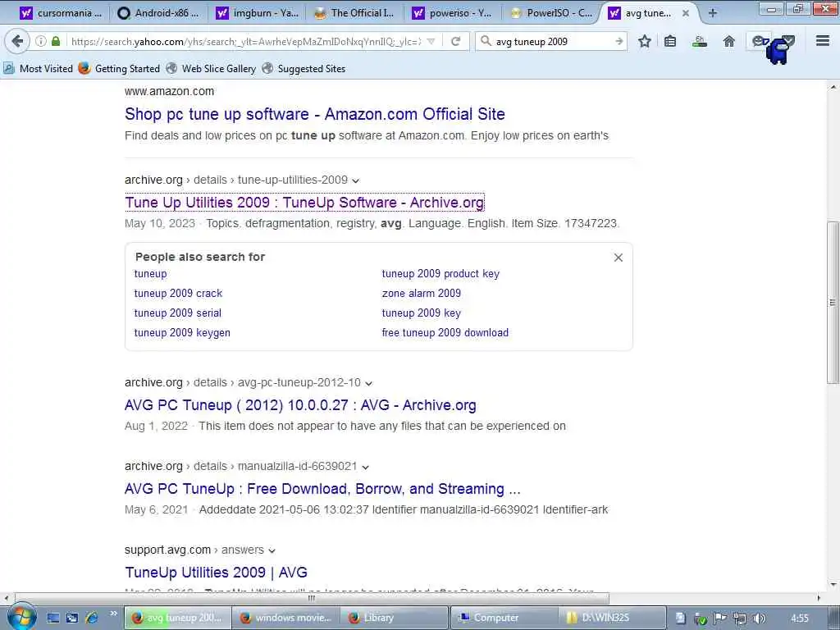
Task: Search for tuneup 2009 serial suggestion
Action: click(x=177, y=313)
